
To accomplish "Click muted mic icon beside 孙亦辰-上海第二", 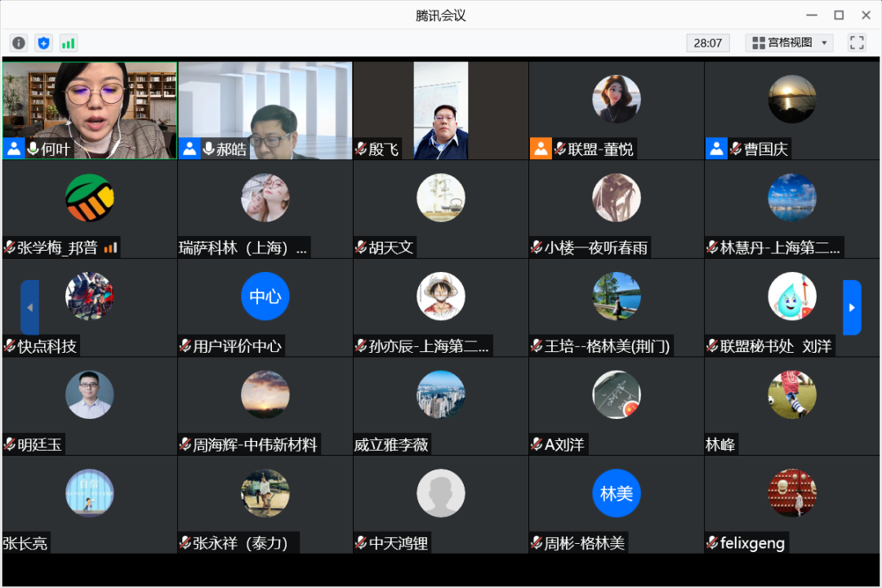I will click(361, 346).
